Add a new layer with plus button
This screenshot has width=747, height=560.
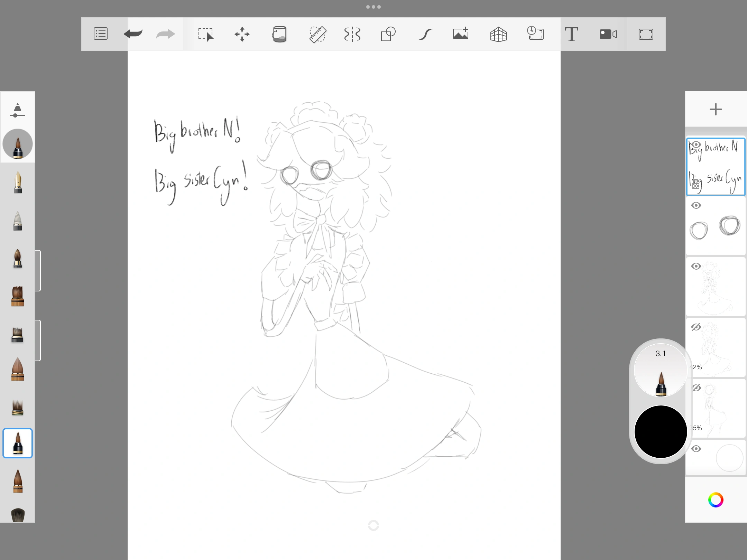716,110
